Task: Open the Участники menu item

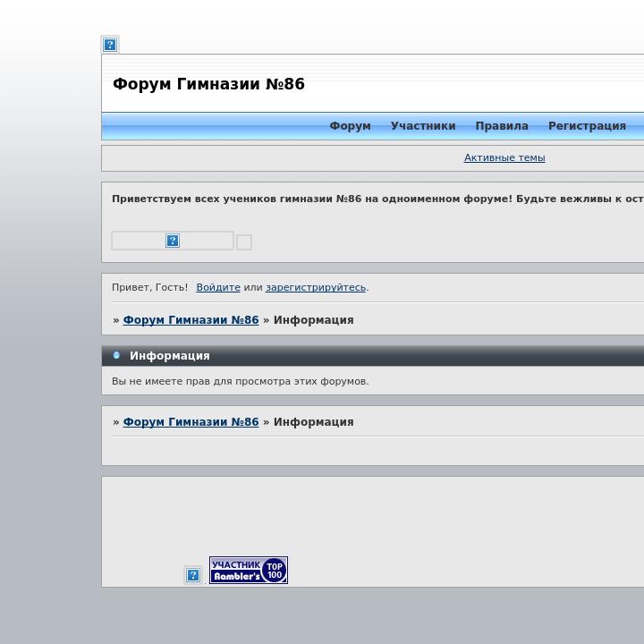Action: pos(423,126)
